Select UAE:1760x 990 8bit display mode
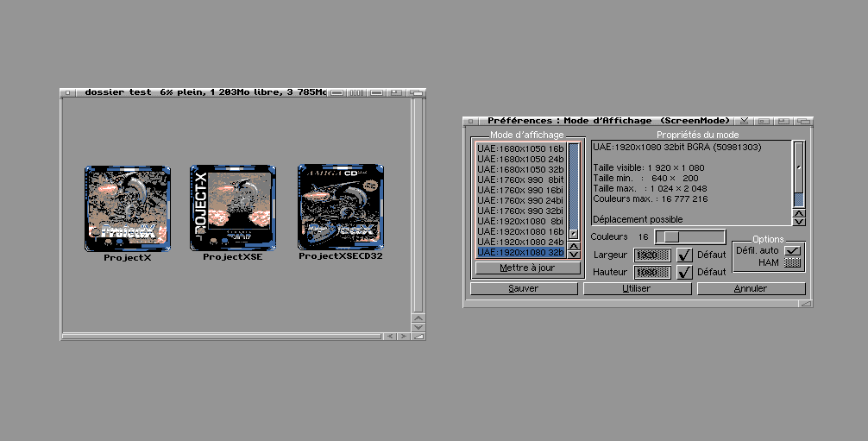This screenshot has width=868, height=441. [520, 180]
